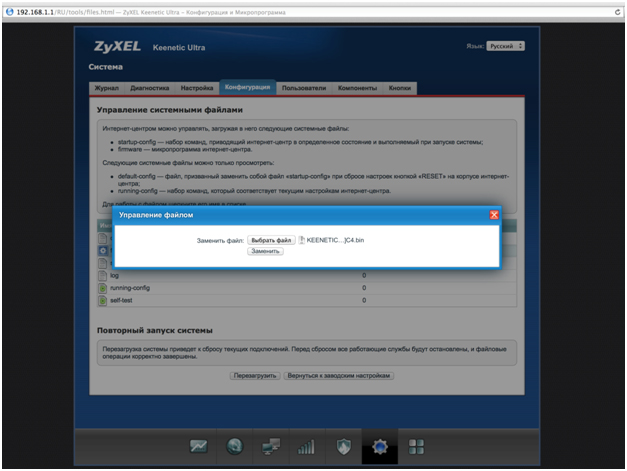This screenshot has width=627, height=471.
Task: Open the applications grid icon
Action: point(417,446)
